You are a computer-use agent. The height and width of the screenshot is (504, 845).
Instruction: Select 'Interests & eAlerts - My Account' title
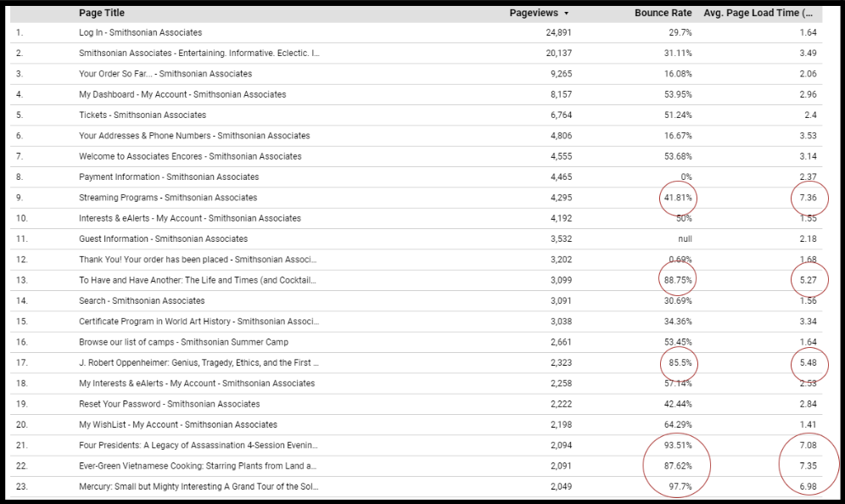click(x=190, y=218)
